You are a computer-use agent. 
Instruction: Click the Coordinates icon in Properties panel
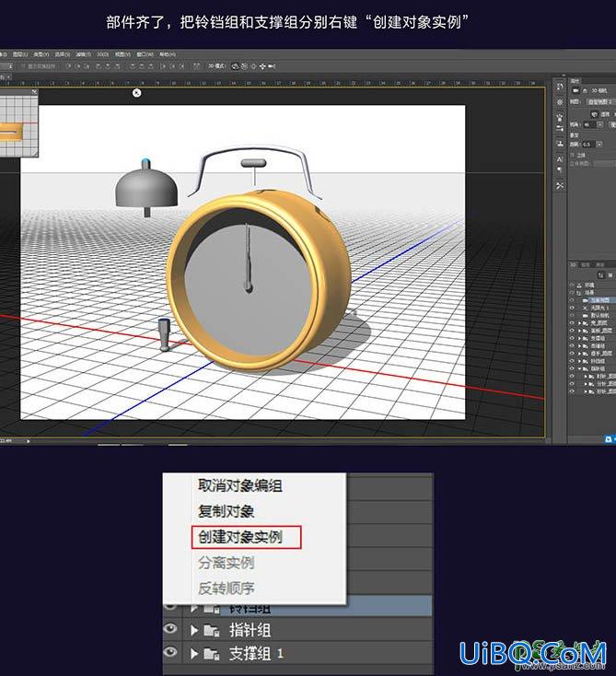(x=585, y=90)
